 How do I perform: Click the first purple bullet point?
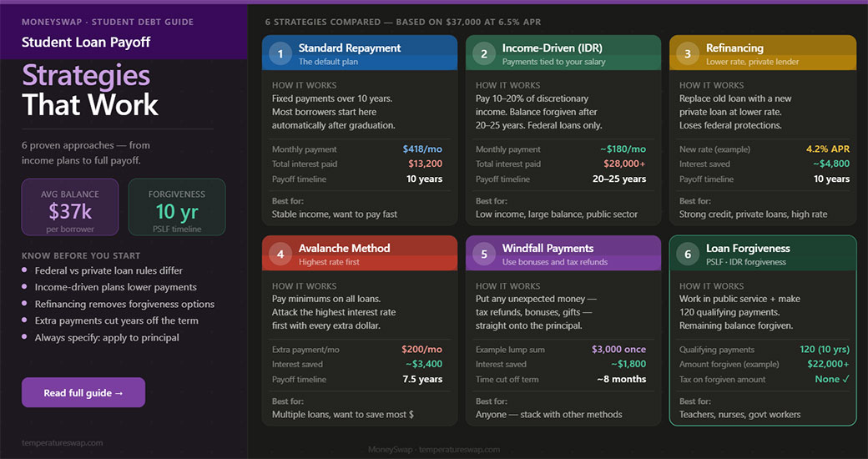point(24,270)
